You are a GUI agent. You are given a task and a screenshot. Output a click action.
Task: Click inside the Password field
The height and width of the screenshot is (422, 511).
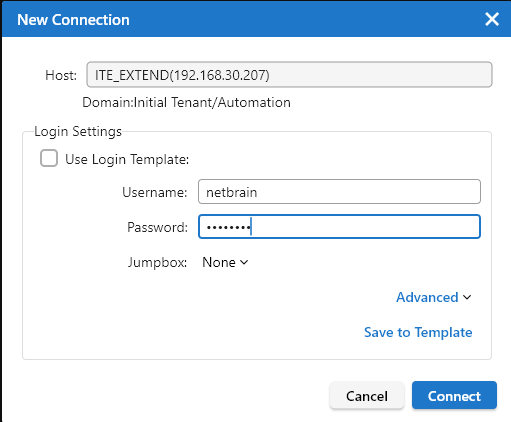click(339, 227)
